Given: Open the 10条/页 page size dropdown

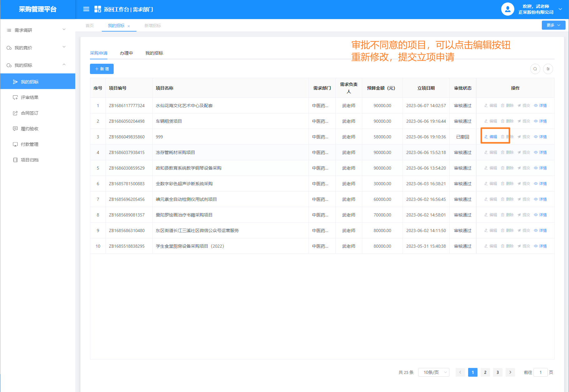Looking at the screenshot, I should click(433, 372).
